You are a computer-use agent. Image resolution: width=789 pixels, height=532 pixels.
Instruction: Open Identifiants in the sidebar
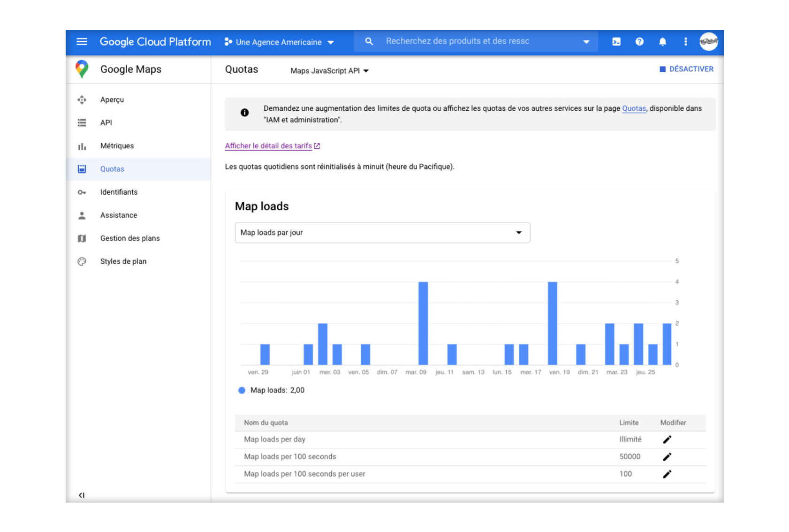(x=119, y=192)
